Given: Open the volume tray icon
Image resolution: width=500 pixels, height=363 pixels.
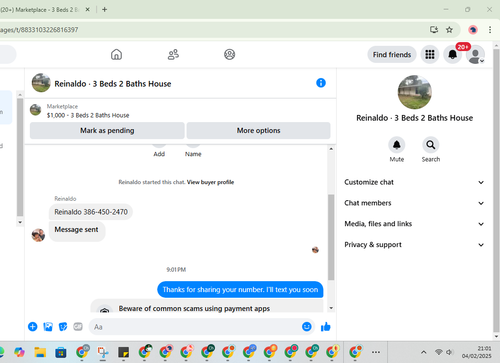Looking at the screenshot, I should click(x=450, y=352).
